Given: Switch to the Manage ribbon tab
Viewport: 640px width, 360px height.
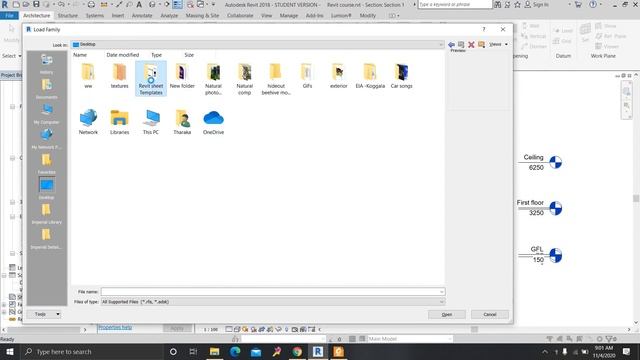Looking at the screenshot, I should 289,16.
